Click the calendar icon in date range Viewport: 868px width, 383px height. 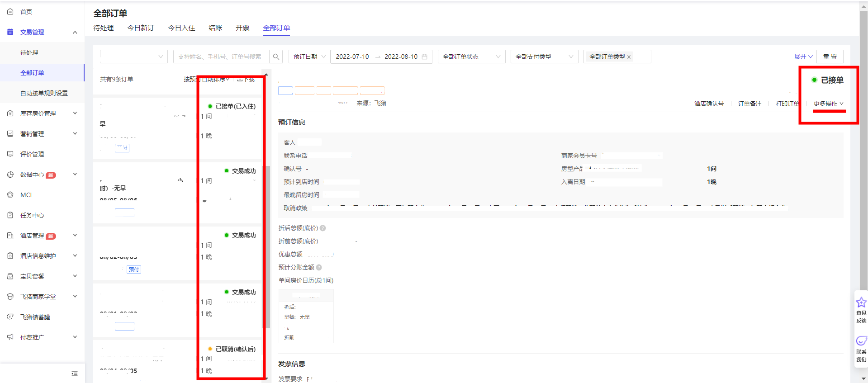(x=424, y=57)
